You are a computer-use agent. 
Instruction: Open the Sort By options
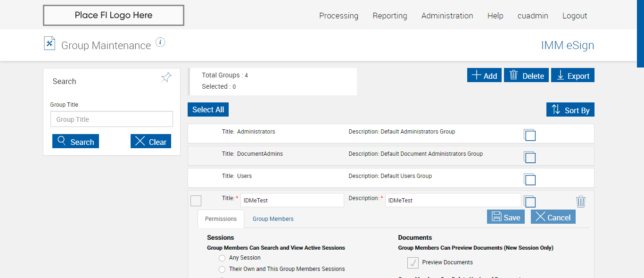point(570,110)
